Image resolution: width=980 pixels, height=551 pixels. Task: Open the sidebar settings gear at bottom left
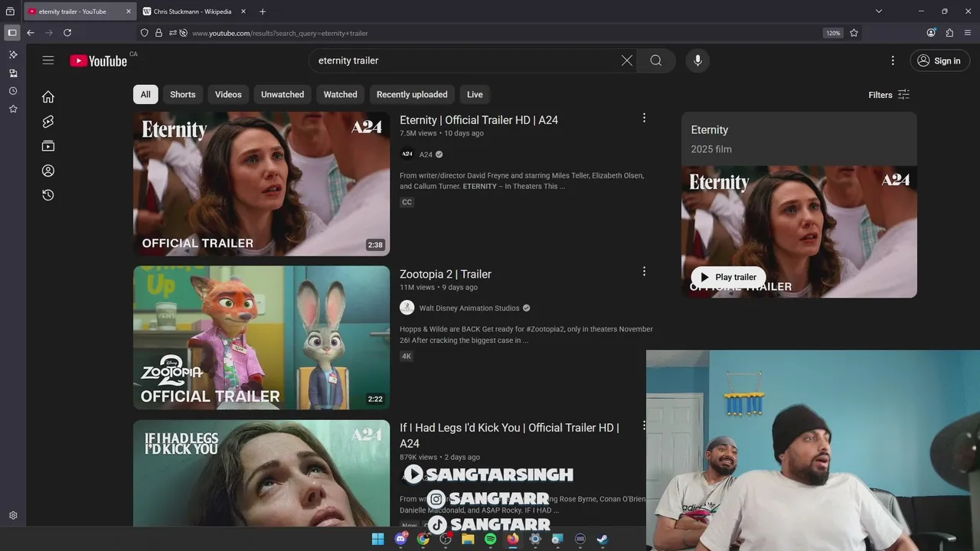13,516
